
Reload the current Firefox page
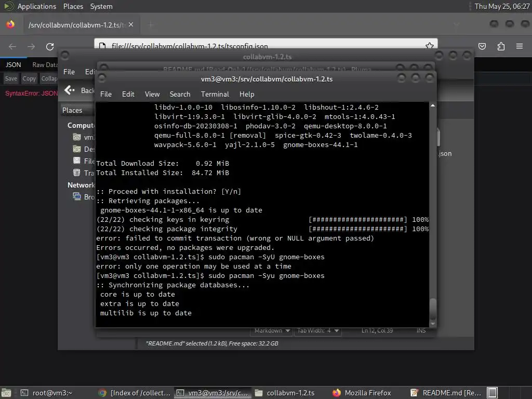(x=50, y=46)
